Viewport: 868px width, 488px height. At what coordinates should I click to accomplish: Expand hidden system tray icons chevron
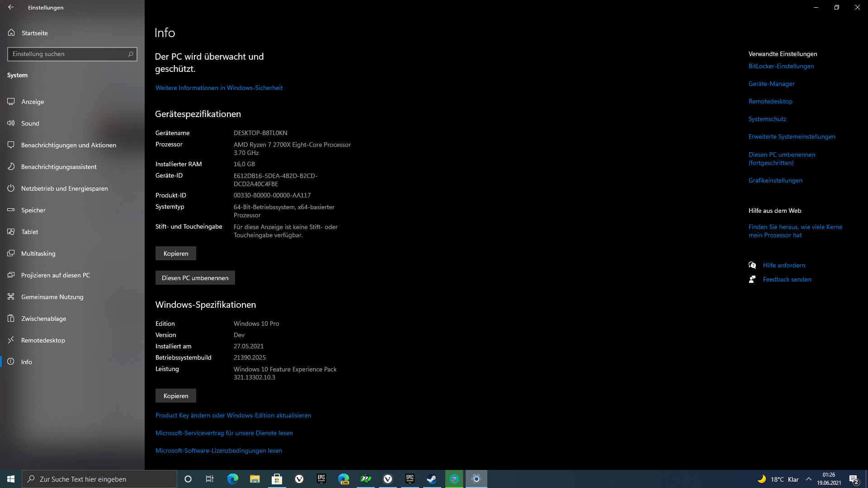[x=809, y=479]
